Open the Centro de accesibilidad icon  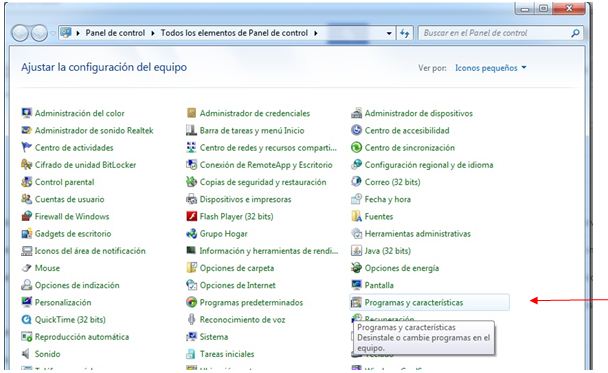[x=356, y=130]
